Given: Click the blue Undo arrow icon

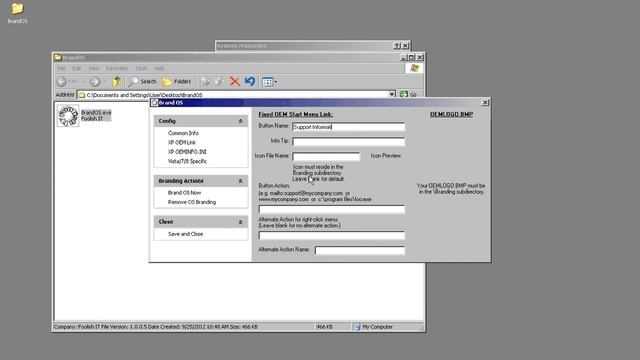Looking at the screenshot, I should click(250, 82).
